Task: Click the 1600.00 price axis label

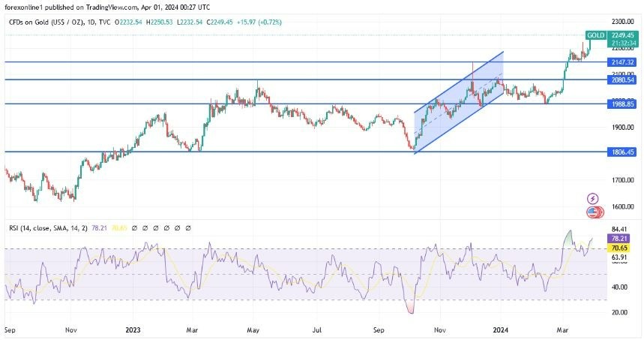Action: (x=623, y=207)
